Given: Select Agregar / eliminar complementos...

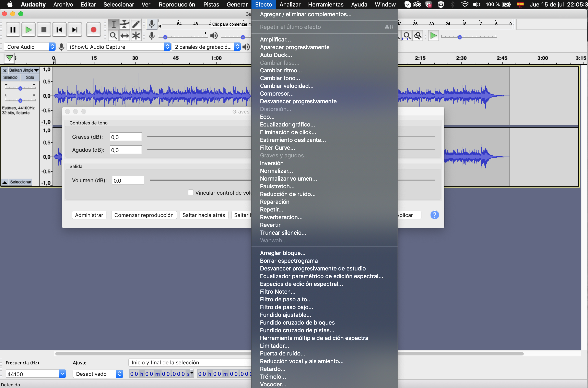Looking at the screenshot, I should click(x=306, y=14).
